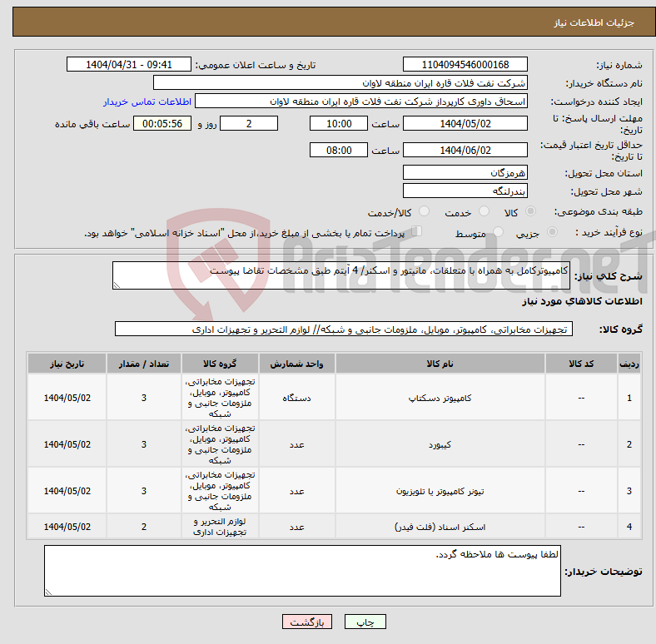656x644 pixels.
Task: Click the تعداد / مقدار column header
Action: click(x=143, y=364)
